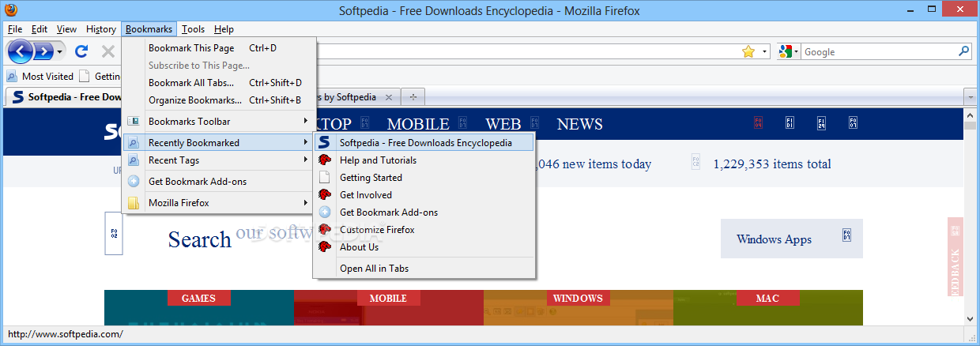The image size is (980, 346).
Task: Click the search magnifier icon
Action: click(x=964, y=51)
